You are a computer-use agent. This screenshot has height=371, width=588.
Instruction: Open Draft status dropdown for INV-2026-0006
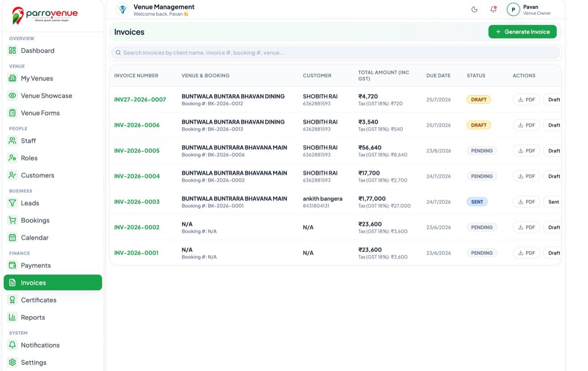pyautogui.click(x=553, y=125)
